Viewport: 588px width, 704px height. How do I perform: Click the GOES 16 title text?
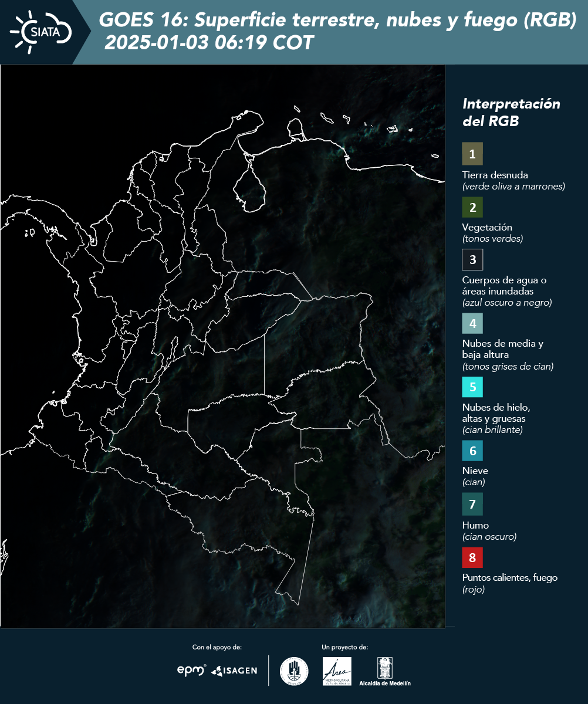click(337, 21)
